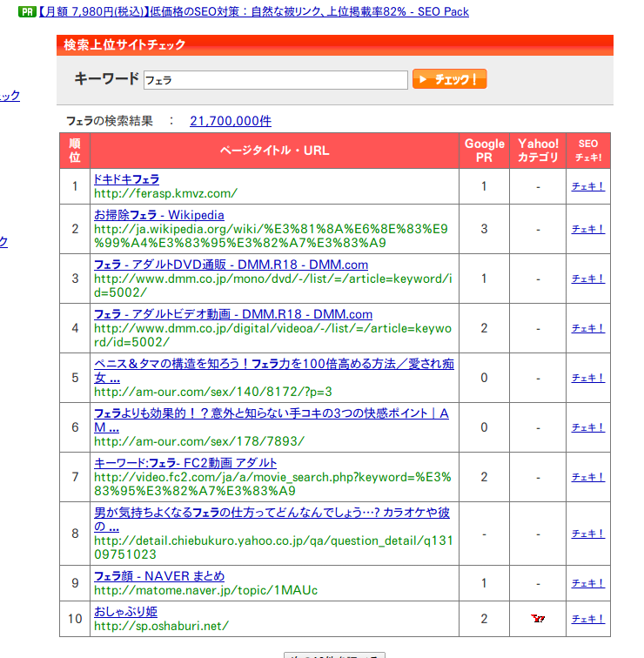This screenshot has width=644, height=658.
Task: Click チェキ! link in rank 4 row
Action: pyautogui.click(x=587, y=328)
